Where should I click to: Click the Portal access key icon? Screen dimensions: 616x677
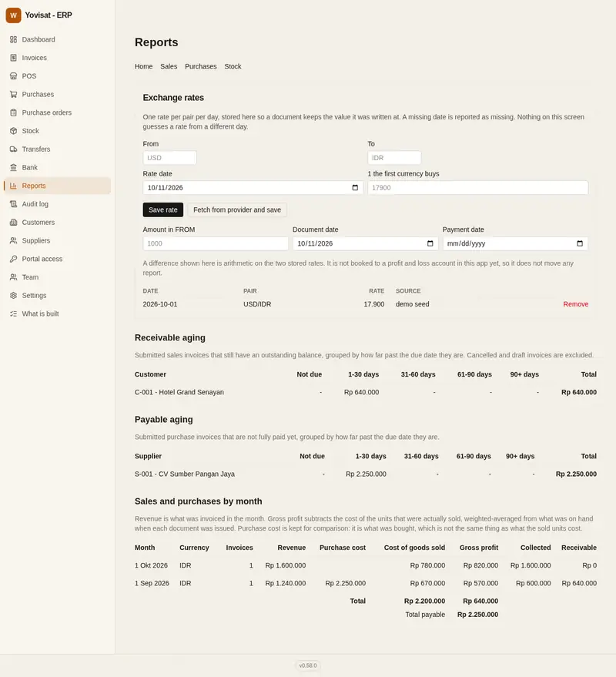pyautogui.click(x=13, y=259)
